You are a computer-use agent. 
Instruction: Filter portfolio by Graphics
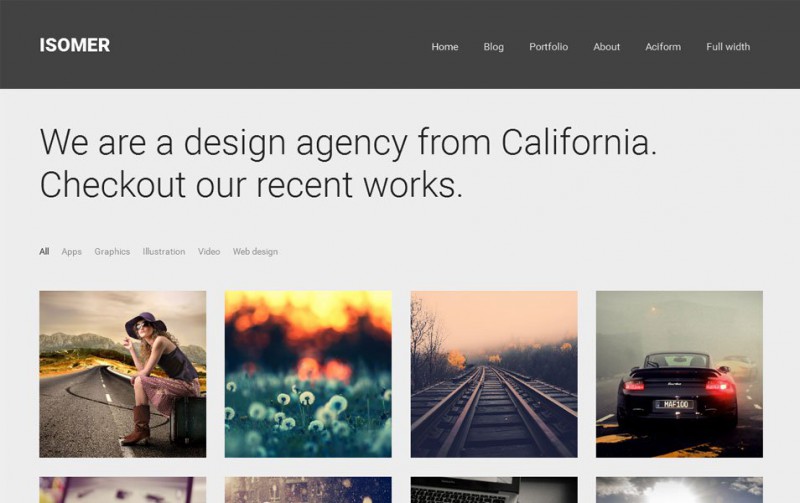[x=112, y=252]
